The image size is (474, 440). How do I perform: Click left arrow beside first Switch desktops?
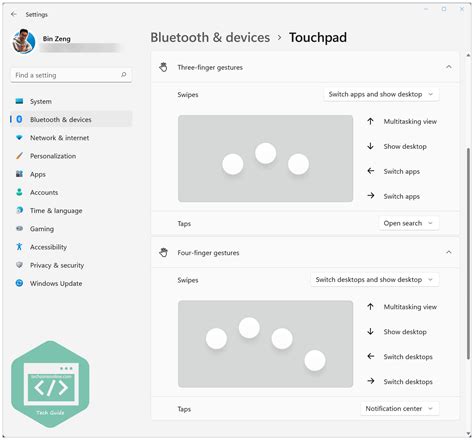(371, 356)
